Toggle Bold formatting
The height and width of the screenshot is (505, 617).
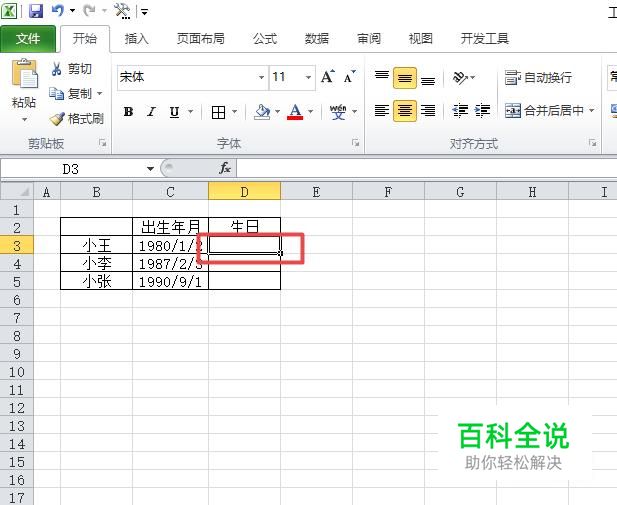[128, 112]
